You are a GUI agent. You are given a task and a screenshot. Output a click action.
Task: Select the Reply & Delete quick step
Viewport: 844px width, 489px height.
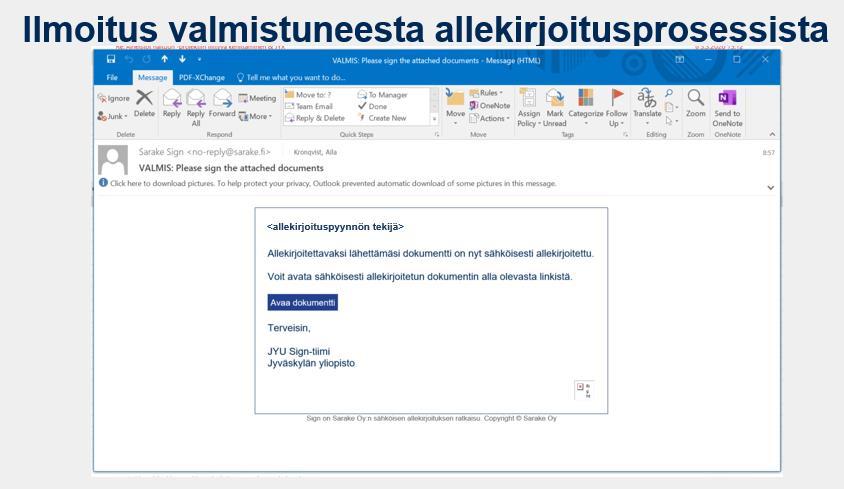click(x=315, y=118)
